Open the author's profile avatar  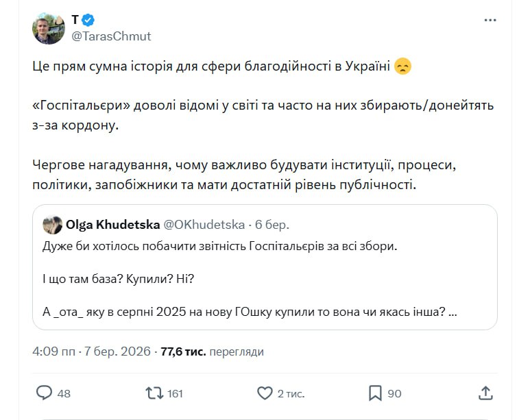[x=48, y=28]
